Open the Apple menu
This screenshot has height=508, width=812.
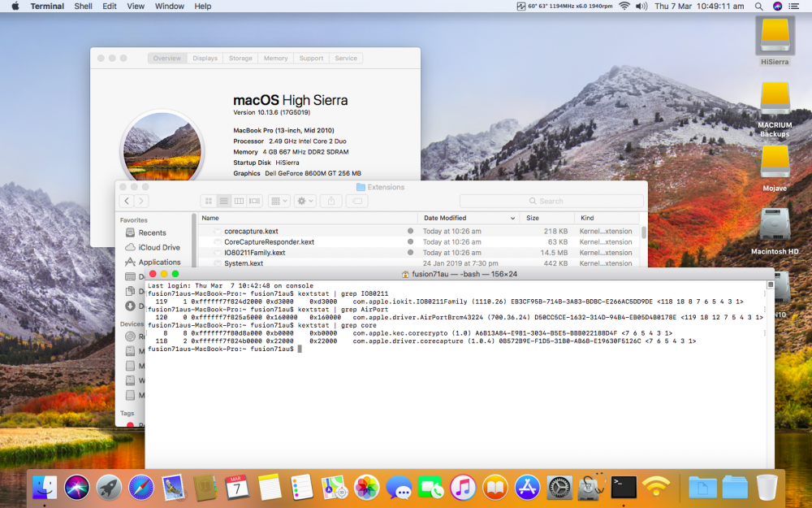(x=15, y=7)
